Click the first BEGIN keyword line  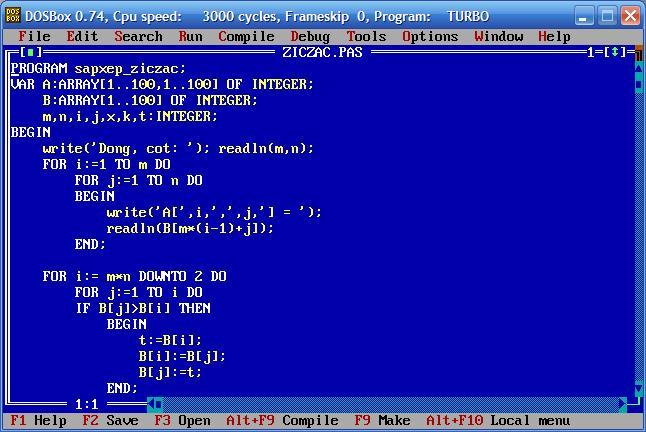tap(30, 133)
